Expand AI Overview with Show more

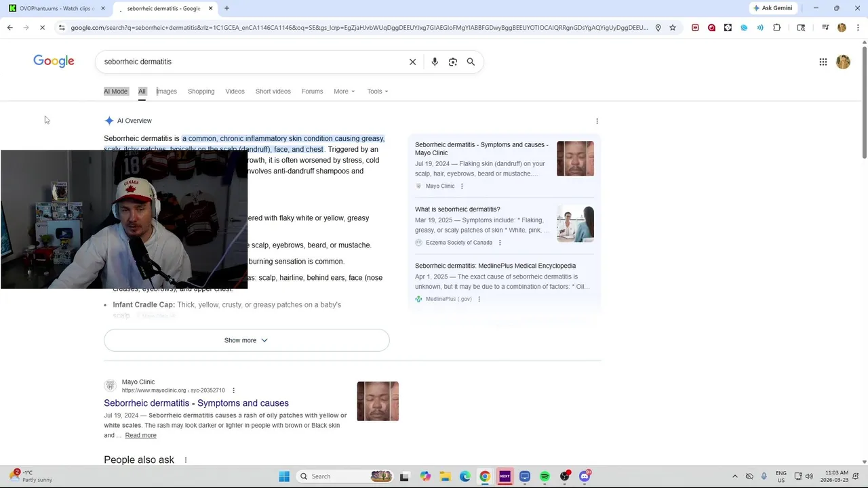point(246,340)
